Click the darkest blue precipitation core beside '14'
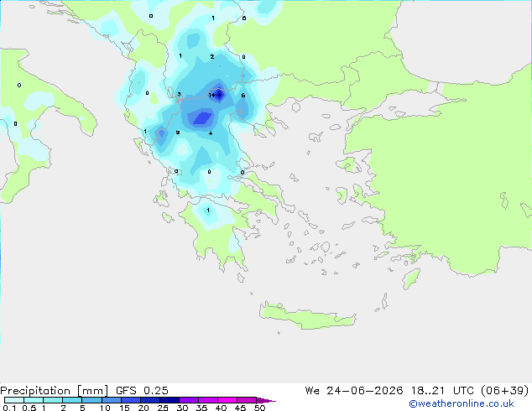The image size is (532, 411). coord(220,95)
